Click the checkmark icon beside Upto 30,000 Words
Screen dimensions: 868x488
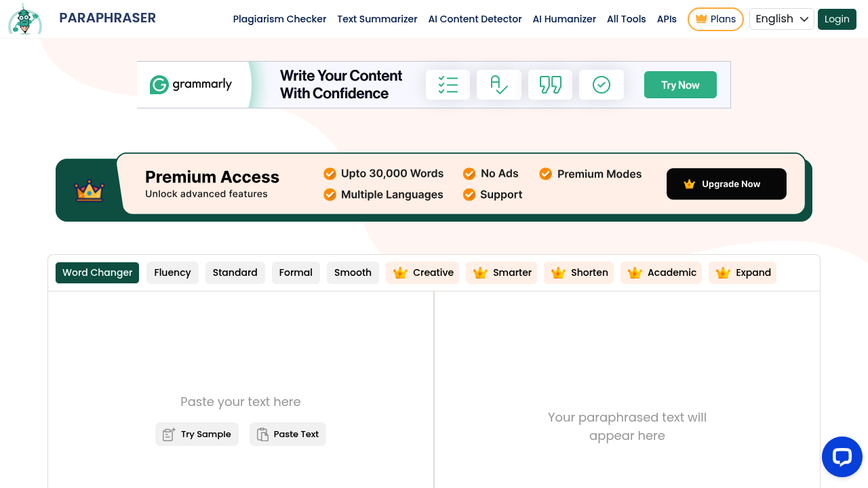(330, 174)
